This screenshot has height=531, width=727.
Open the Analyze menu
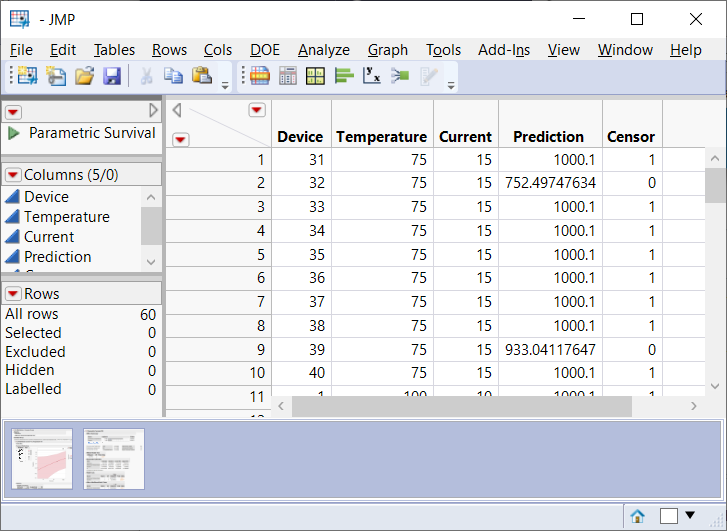323,50
